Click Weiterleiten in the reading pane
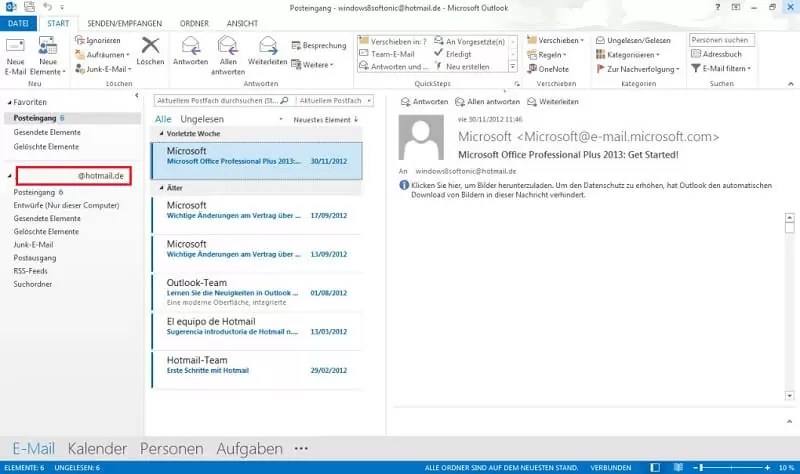 [553, 102]
